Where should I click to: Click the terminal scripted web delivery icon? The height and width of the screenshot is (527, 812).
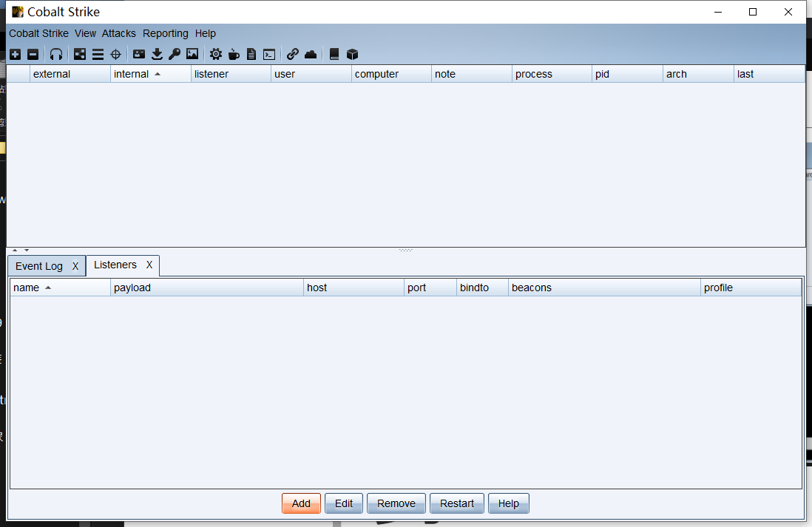tap(269, 55)
